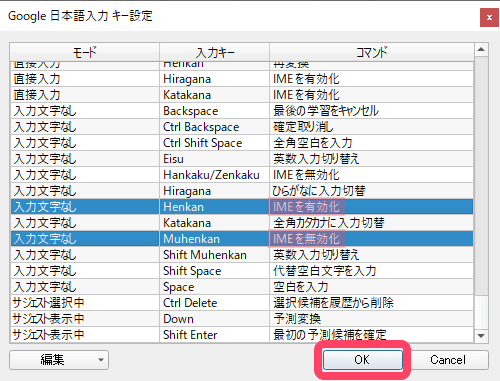The image size is (500, 381).
Task: Select the Ctrl Shift Space key cell
Action: coord(214,143)
